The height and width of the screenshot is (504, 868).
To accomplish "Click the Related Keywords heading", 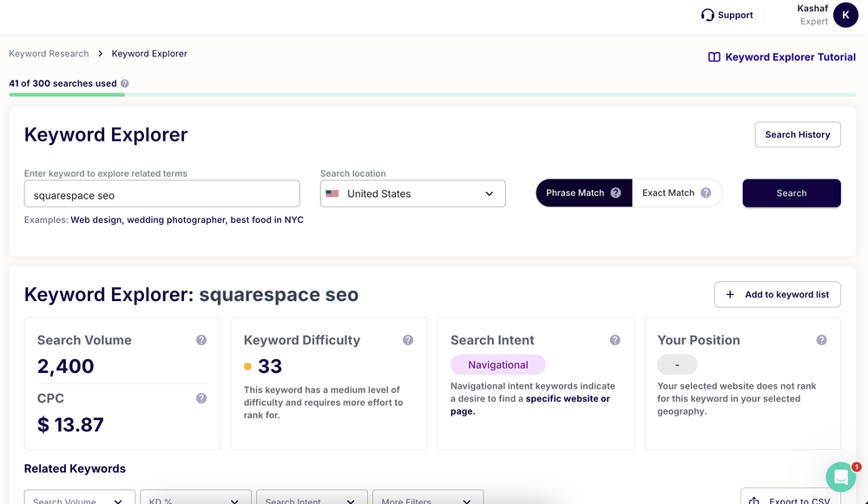I will click(75, 468).
